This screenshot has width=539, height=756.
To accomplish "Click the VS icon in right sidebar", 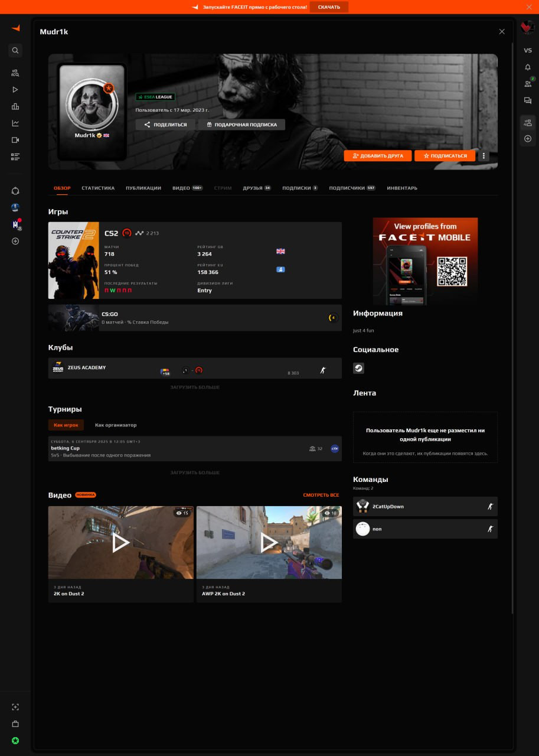I will [528, 51].
